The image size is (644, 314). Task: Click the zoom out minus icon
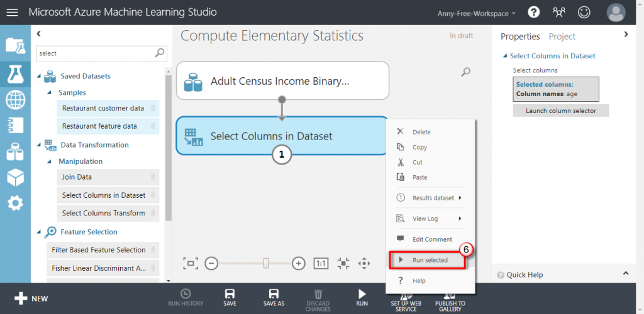click(x=211, y=263)
